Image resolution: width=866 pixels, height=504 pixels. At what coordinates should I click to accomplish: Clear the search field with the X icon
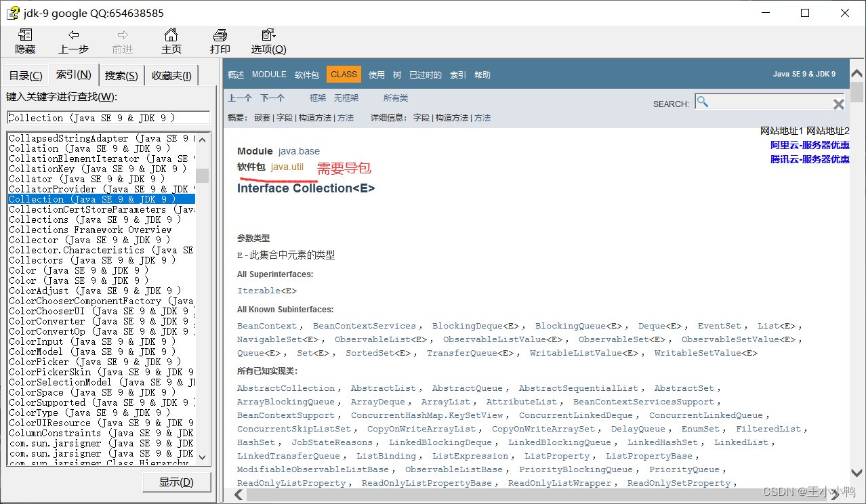(838, 103)
